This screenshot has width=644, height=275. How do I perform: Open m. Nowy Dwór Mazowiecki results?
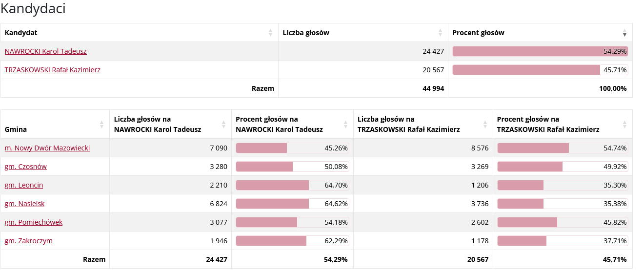click(x=47, y=148)
